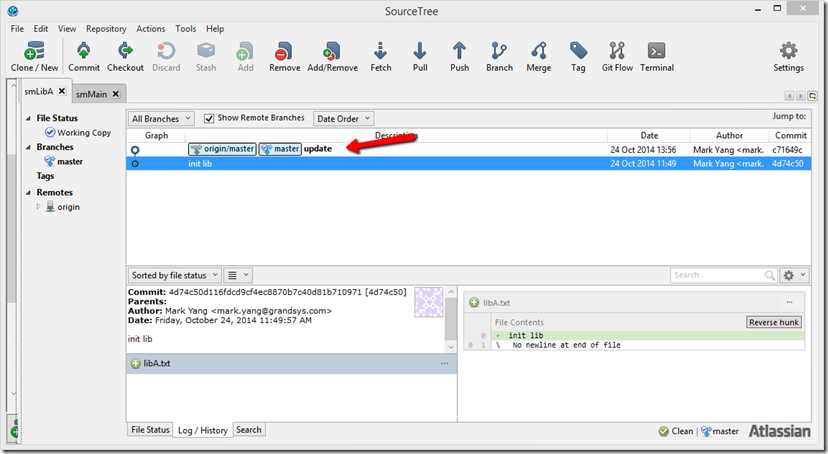Image resolution: width=828 pixels, height=454 pixels.
Task: Click the Checkout toolbar icon
Action: click(125, 57)
